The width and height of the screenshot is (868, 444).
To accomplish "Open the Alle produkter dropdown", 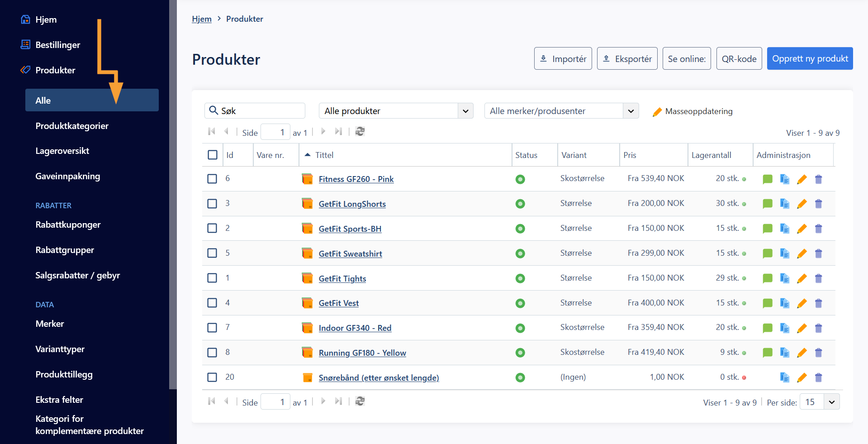I will [x=396, y=111].
